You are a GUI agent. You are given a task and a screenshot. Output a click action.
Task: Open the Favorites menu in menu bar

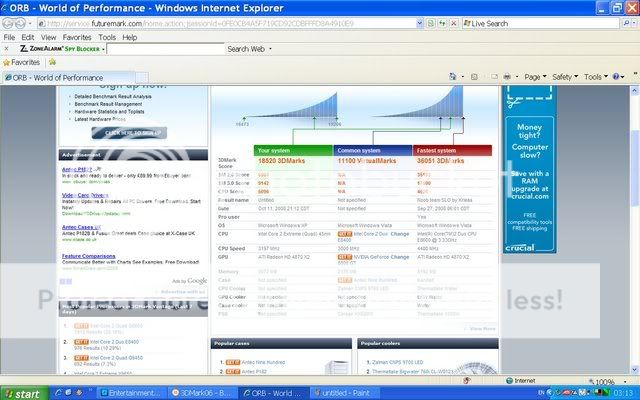[77, 37]
